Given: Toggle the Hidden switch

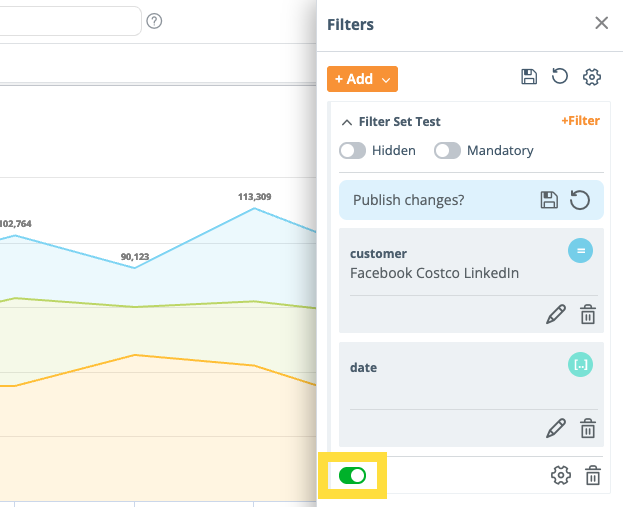Looking at the screenshot, I should (x=353, y=151).
